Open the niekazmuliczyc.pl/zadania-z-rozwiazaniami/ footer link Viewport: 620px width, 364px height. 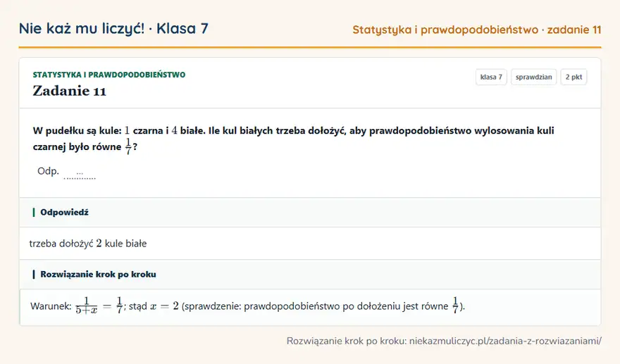pos(505,341)
